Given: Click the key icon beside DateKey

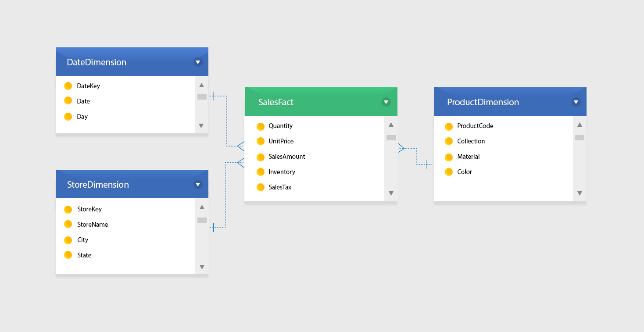Looking at the screenshot, I should [68, 86].
